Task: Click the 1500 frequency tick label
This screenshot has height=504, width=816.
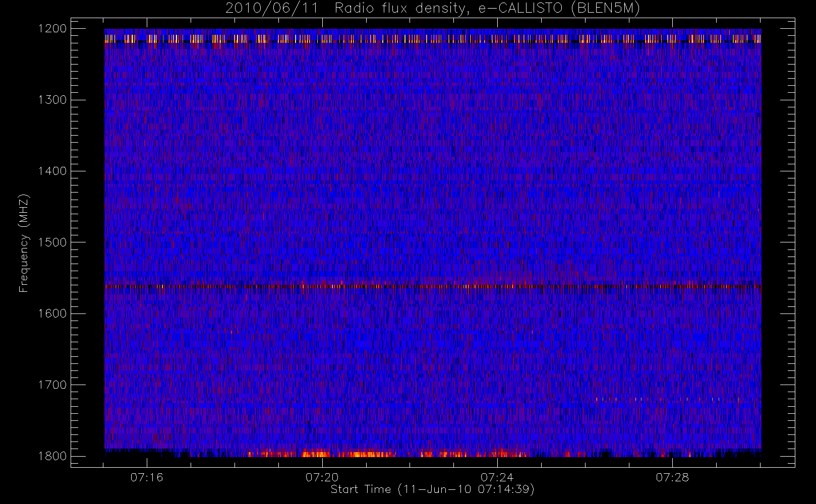Action: 52,242
